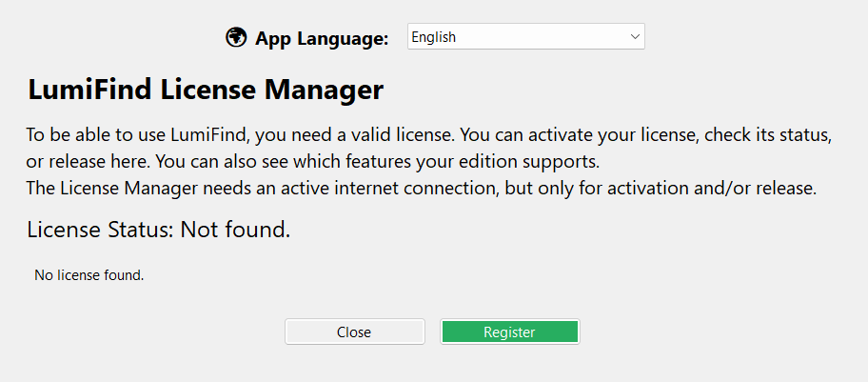
Task: Open the App Language dropdown showing English
Action: [x=526, y=36]
